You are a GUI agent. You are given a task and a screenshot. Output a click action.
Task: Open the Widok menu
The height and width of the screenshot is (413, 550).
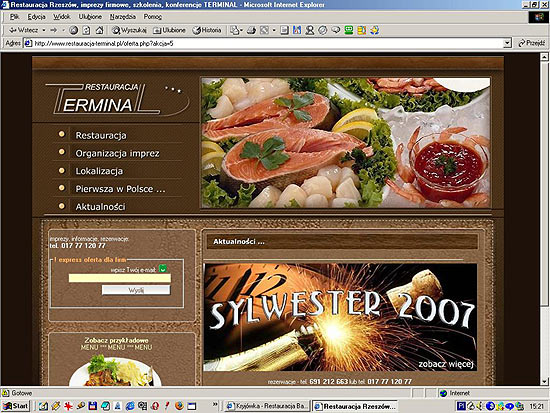(x=62, y=16)
